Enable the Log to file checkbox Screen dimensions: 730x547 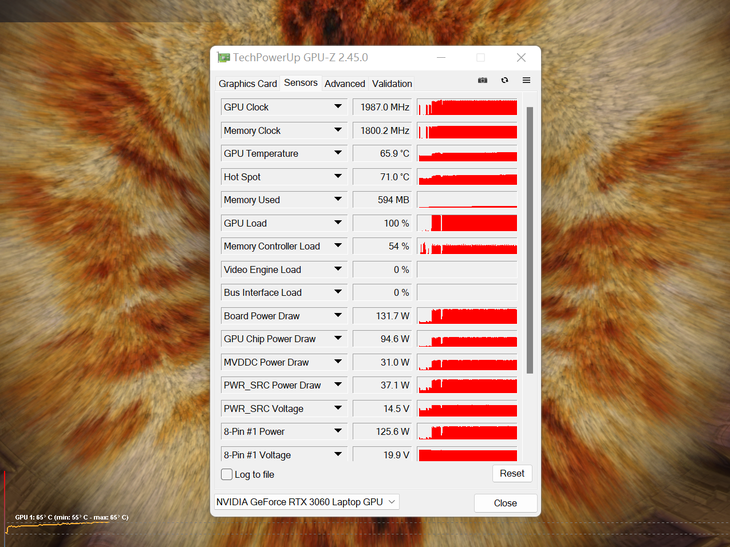tap(226, 474)
